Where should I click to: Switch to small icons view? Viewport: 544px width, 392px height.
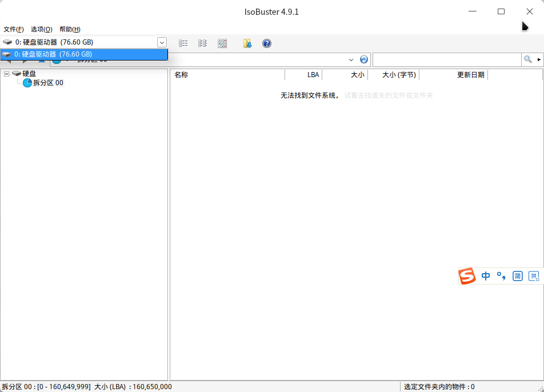[x=203, y=43]
